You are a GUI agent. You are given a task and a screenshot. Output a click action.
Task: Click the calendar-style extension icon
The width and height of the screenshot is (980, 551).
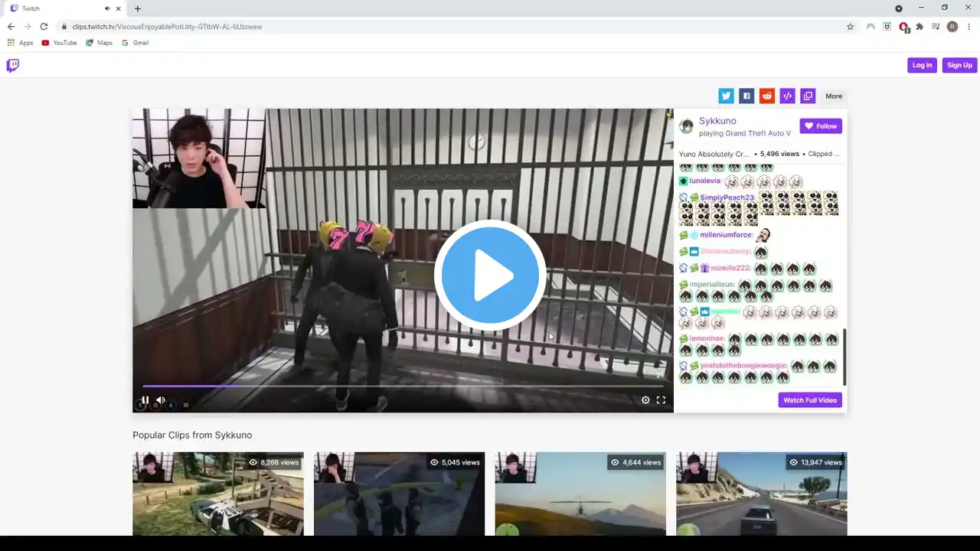(x=887, y=27)
